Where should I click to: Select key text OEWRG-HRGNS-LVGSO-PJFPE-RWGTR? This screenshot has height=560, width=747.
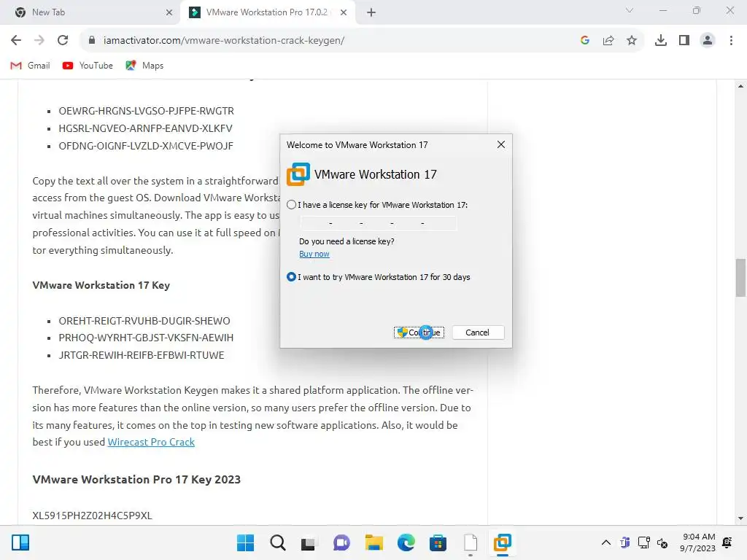[146, 111]
